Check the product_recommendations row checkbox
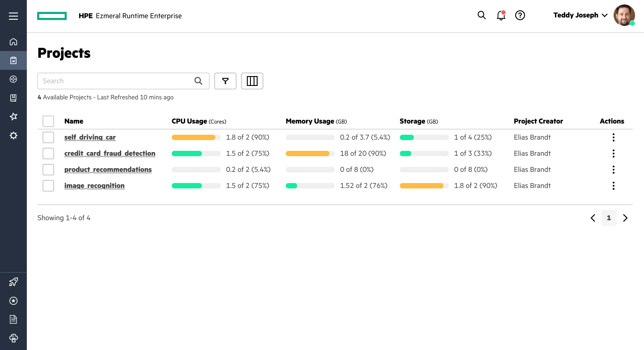This screenshot has height=350, width=644. coord(48,170)
